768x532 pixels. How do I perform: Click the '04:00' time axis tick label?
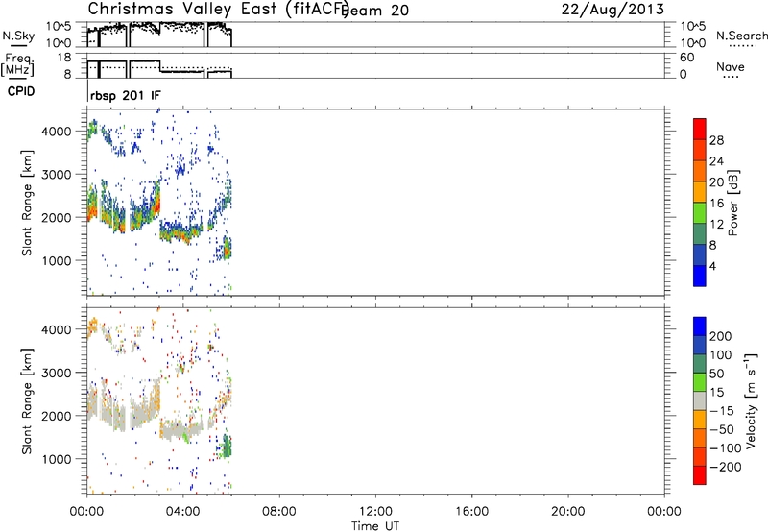(183, 512)
